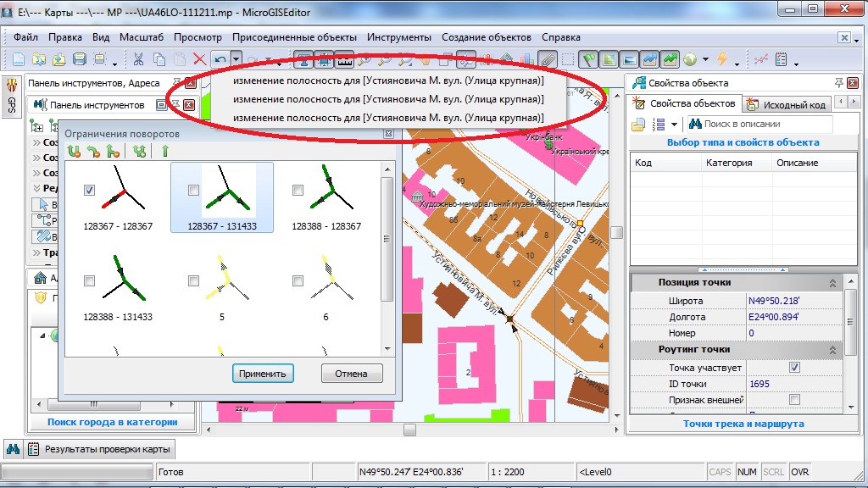Click the U-turn restriction icon in dialog
Image resolution: width=868 pixels, height=488 pixels.
click(74, 151)
